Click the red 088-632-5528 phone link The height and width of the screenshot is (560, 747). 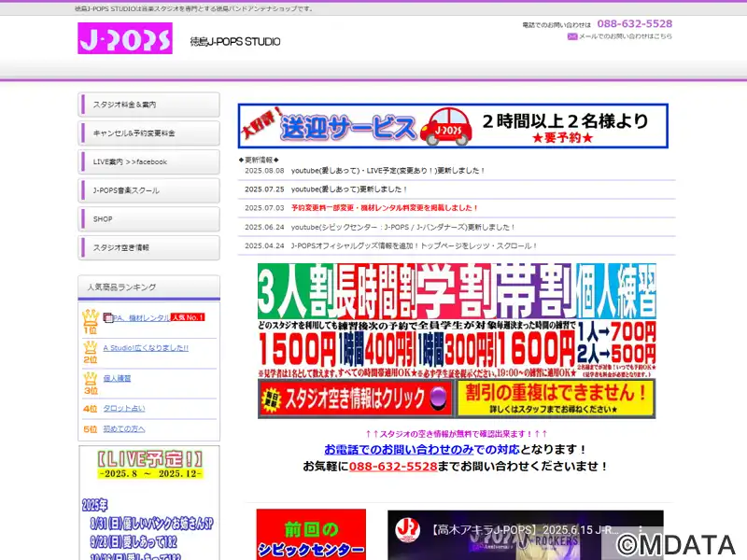[393, 466]
